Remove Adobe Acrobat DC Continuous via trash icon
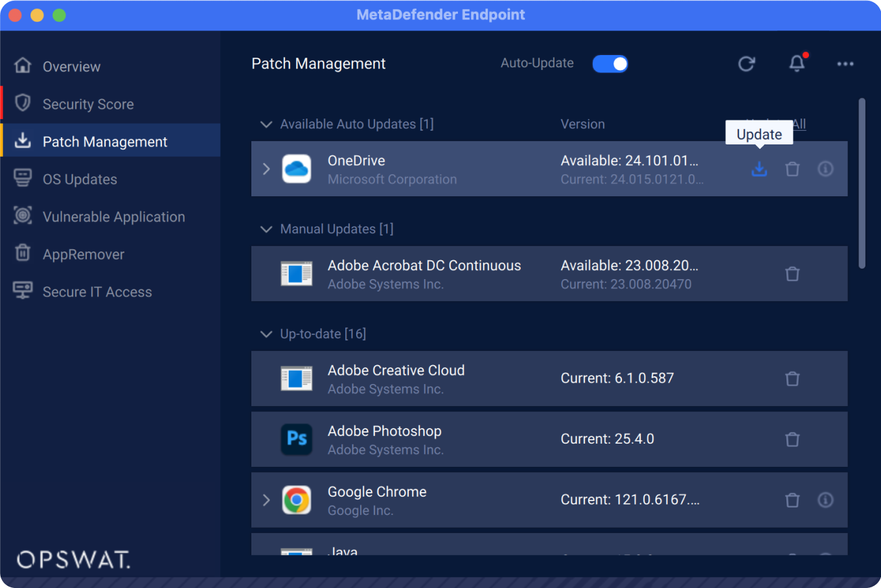 click(792, 274)
